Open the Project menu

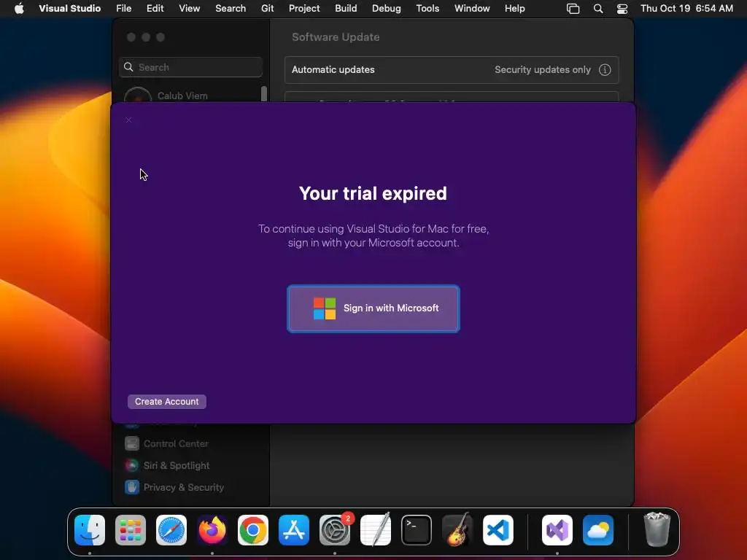(304, 8)
